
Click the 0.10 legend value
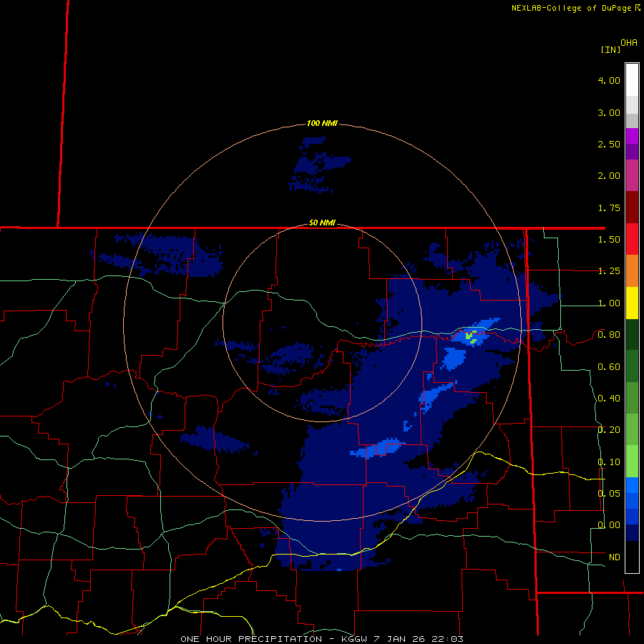(x=609, y=462)
